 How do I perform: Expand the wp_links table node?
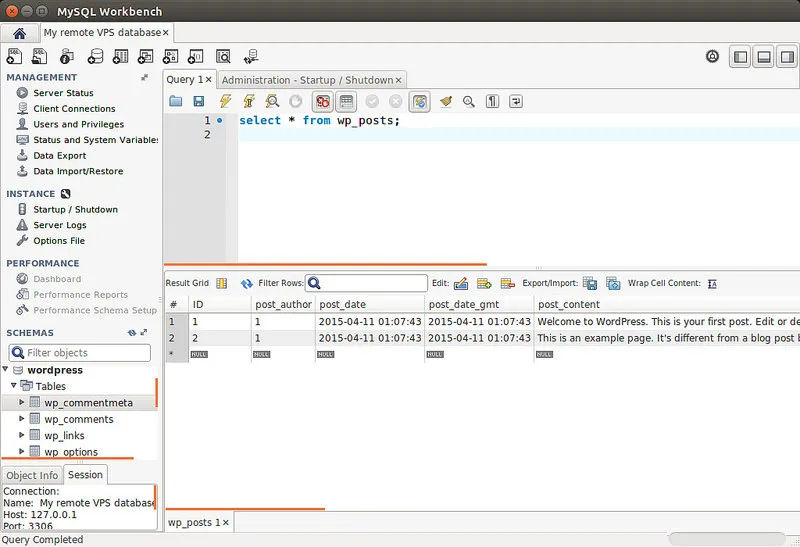[22, 435]
